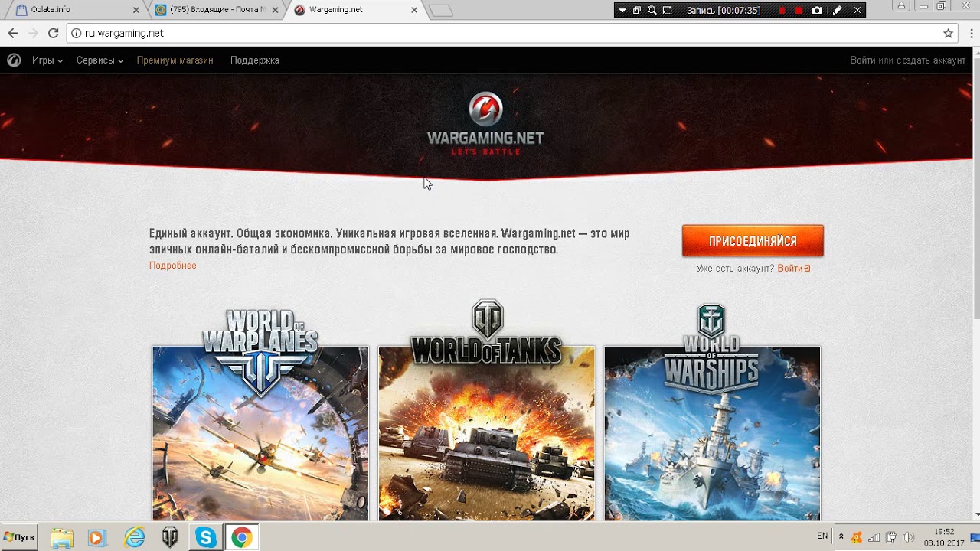
Task: Stop recording with the red square icon
Action: [x=799, y=10]
